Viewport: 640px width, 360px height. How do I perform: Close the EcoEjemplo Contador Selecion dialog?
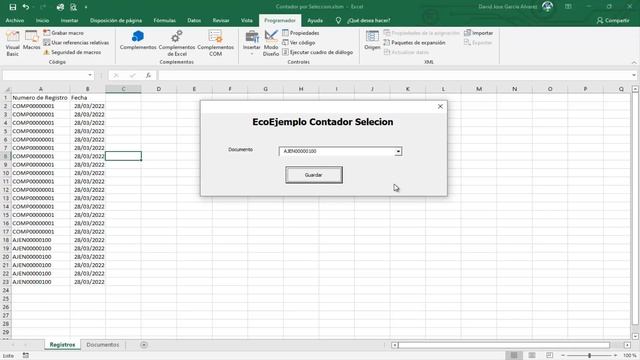tap(440, 106)
